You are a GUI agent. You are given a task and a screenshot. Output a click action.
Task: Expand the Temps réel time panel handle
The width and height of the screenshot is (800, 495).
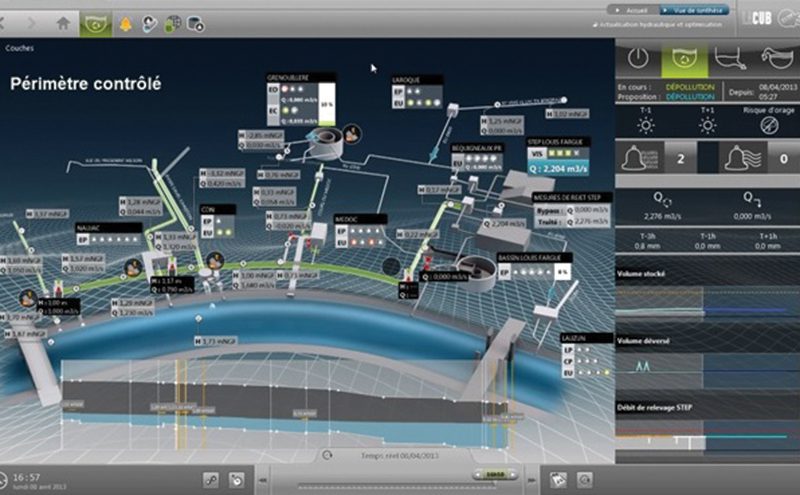click(327, 455)
